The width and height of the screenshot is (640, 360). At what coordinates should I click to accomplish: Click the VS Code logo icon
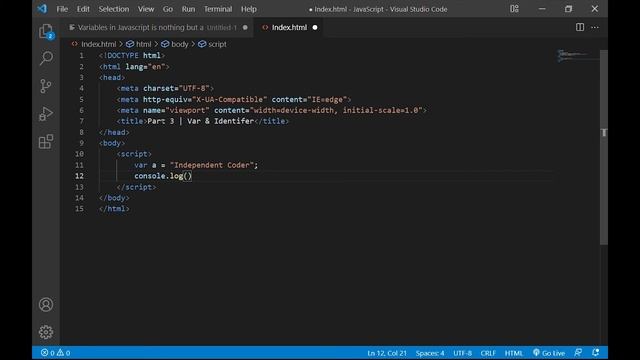42,9
